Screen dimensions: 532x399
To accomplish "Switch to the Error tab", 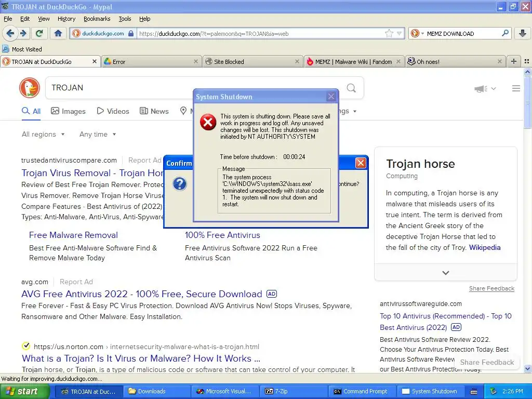I will click(x=151, y=61).
